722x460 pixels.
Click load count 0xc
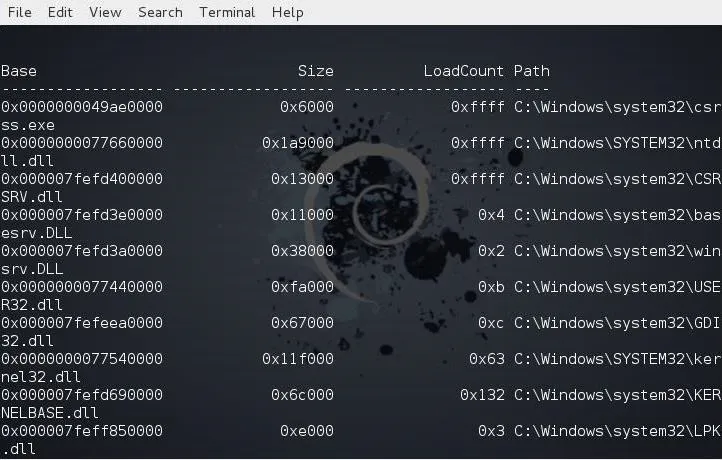(x=491, y=323)
